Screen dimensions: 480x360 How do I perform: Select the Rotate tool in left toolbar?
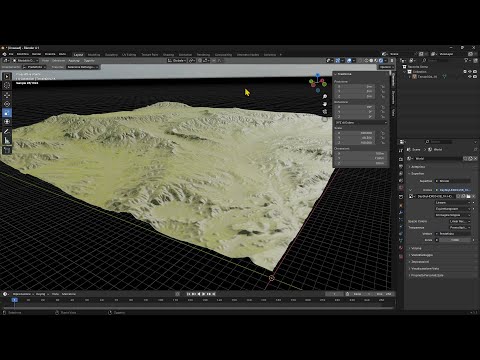(x=7, y=104)
